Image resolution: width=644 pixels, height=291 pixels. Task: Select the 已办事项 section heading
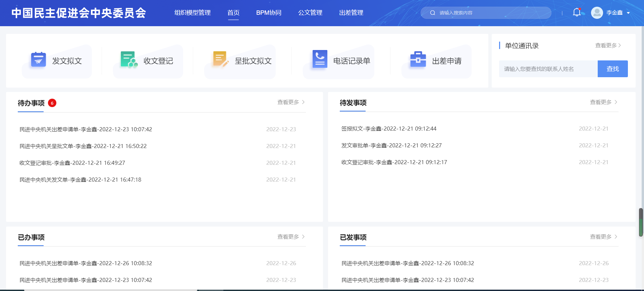(x=31, y=237)
